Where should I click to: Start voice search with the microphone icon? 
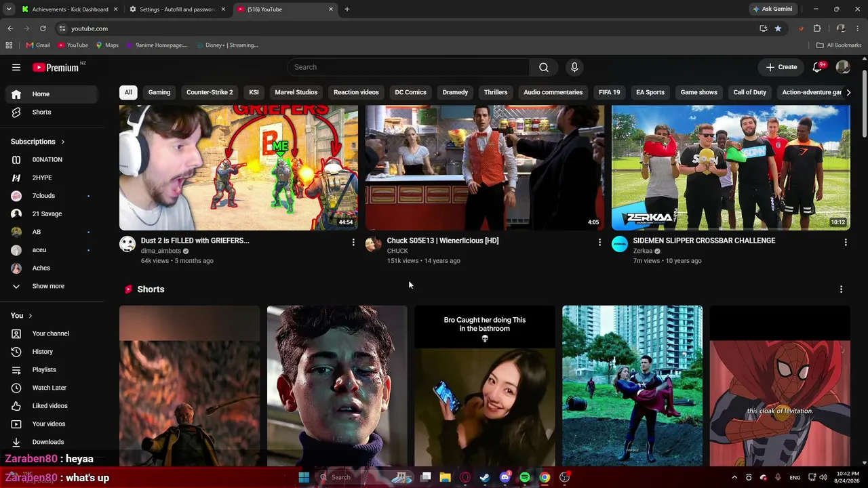click(574, 67)
